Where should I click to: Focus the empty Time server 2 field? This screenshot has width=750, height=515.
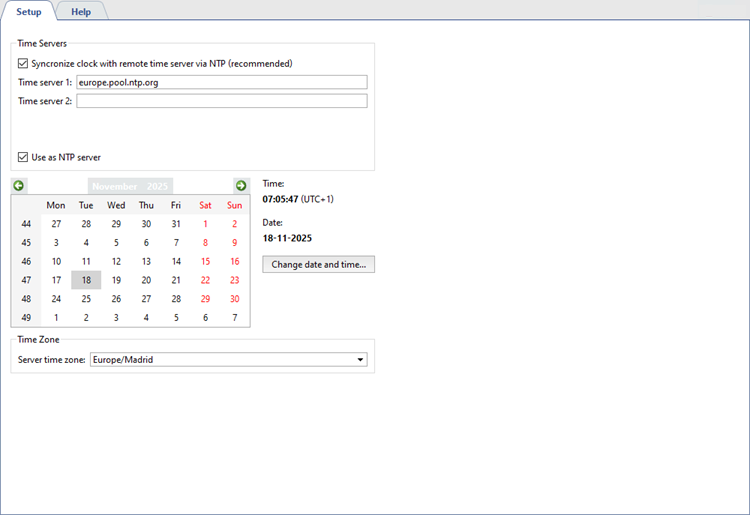point(221,101)
